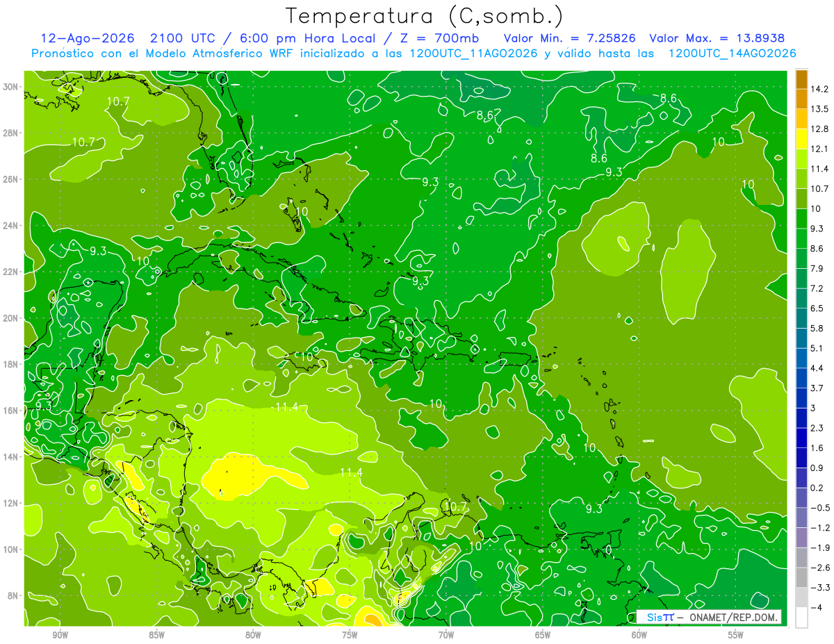Image resolution: width=834 pixels, height=644 pixels.
Task: Click the '0.2' color scale label
Action: tap(817, 488)
